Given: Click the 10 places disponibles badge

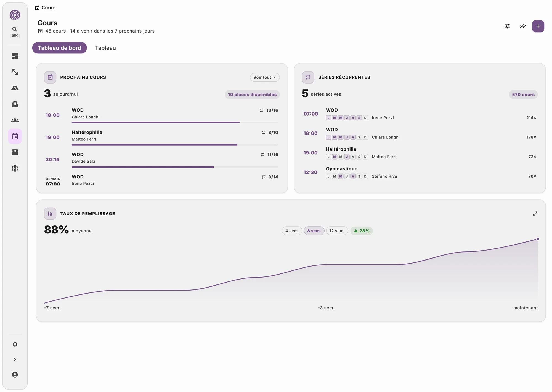Looking at the screenshot, I should (x=252, y=95).
